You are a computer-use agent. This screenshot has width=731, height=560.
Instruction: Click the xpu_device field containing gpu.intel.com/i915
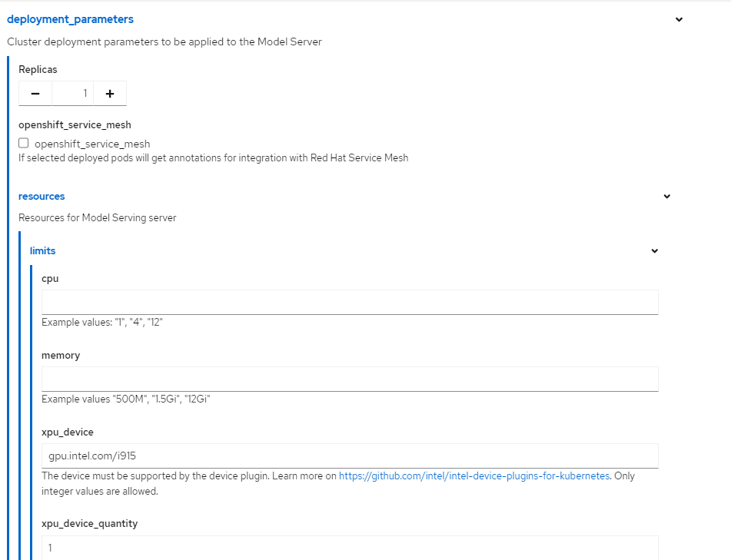pyautogui.click(x=350, y=456)
